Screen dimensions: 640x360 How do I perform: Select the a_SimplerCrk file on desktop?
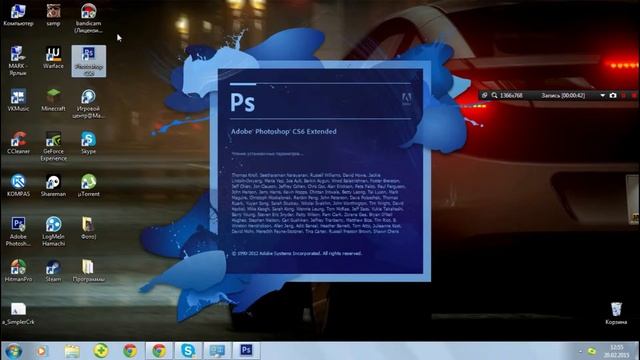(x=18, y=313)
